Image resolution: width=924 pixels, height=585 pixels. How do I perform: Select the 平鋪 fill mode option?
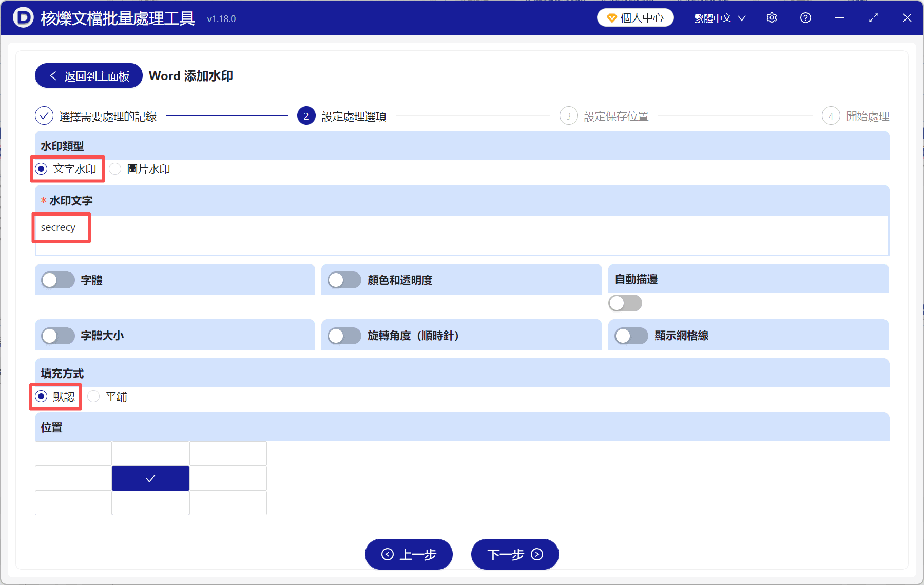coord(93,396)
